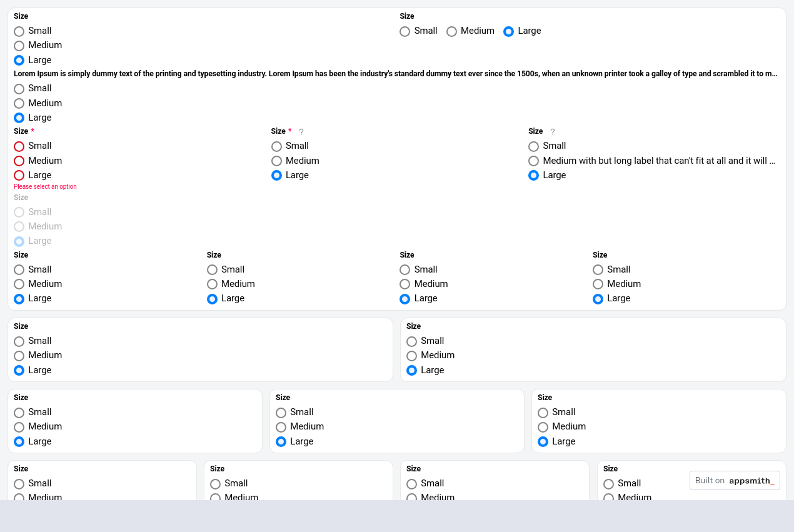The height and width of the screenshot is (532, 794).
Task: Choose Medium in the Lorem Ipsum labeled group
Action: (19, 103)
